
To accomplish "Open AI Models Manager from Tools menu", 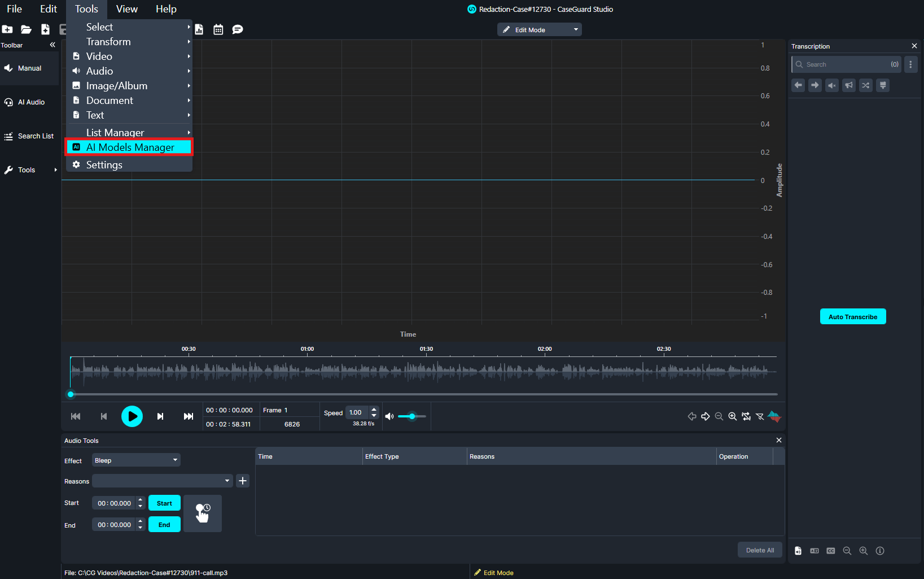I will [x=130, y=147].
